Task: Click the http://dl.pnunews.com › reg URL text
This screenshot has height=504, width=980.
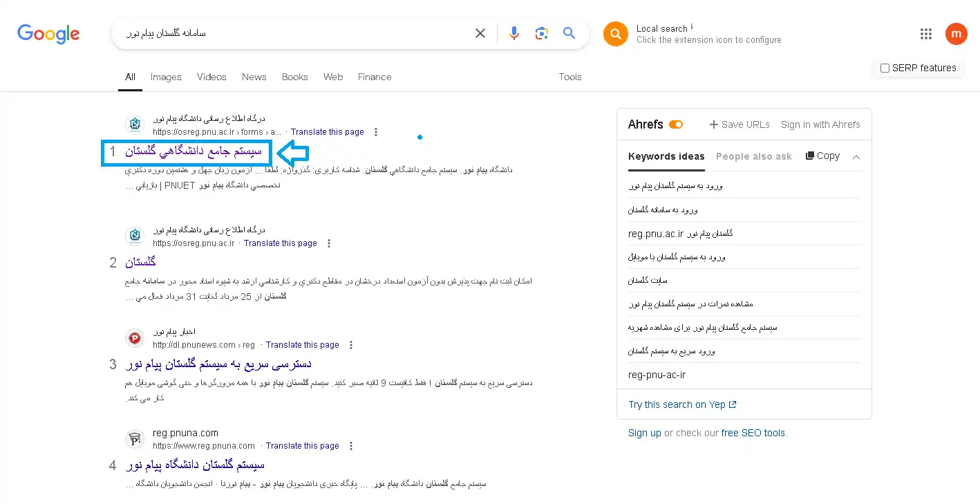Action: (204, 345)
